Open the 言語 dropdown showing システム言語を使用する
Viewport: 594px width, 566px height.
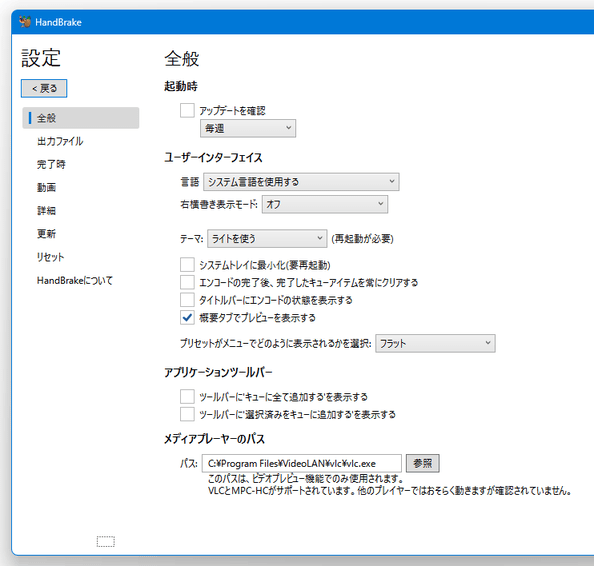tap(301, 182)
